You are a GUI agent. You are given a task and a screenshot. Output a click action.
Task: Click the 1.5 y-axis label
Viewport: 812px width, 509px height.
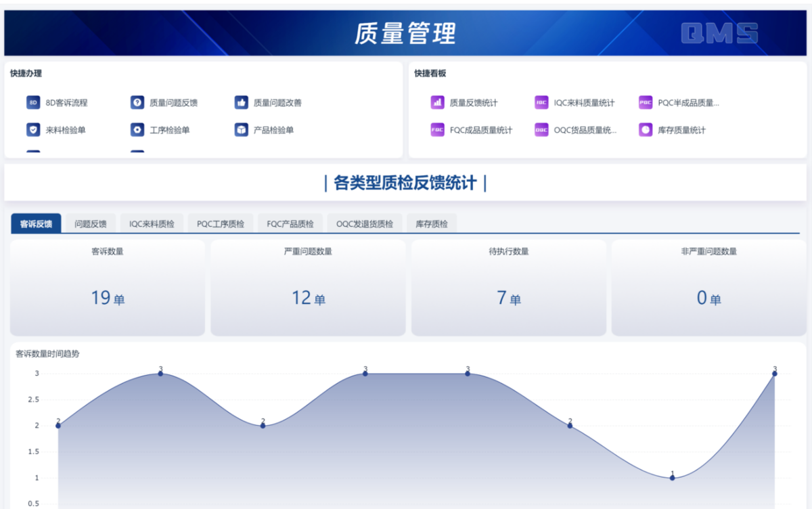[33, 451]
